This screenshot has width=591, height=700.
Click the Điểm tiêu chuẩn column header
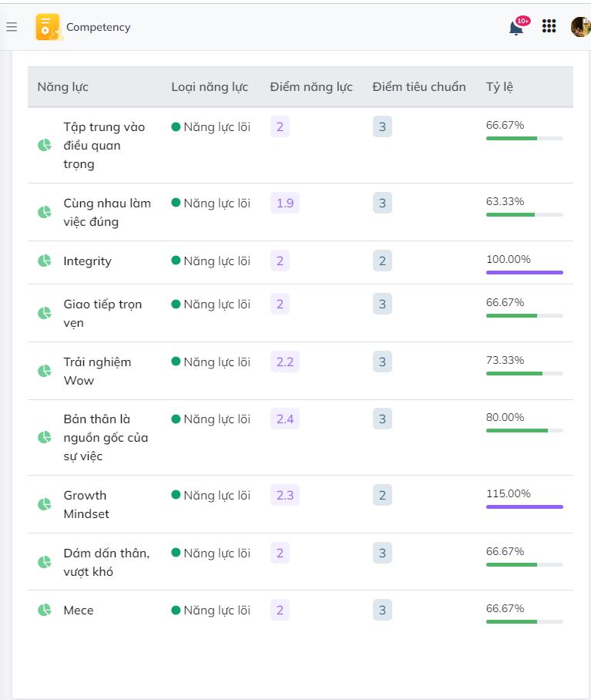pyautogui.click(x=419, y=87)
